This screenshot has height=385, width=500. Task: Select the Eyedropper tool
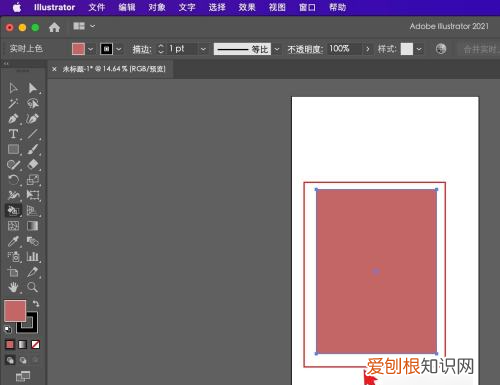pyautogui.click(x=13, y=241)
